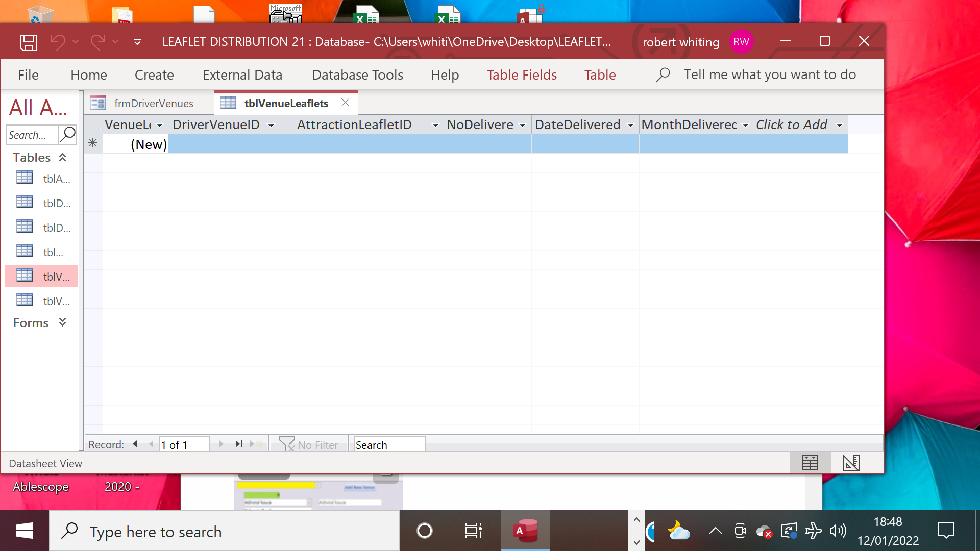Open DriverVenueID column dropdown arrow
Screen dimensions: 980x551
271,126
